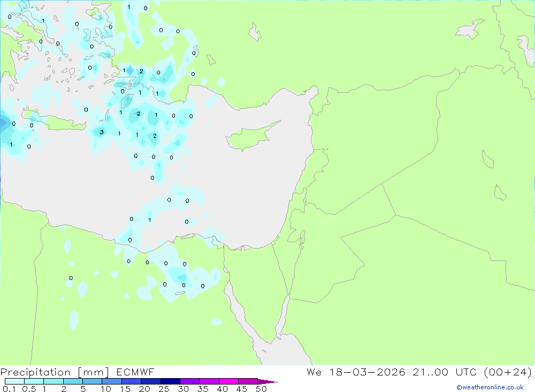This screenshot has height=392, width=535.
Task: Click the island of Crete on the map
Action: 59,125
